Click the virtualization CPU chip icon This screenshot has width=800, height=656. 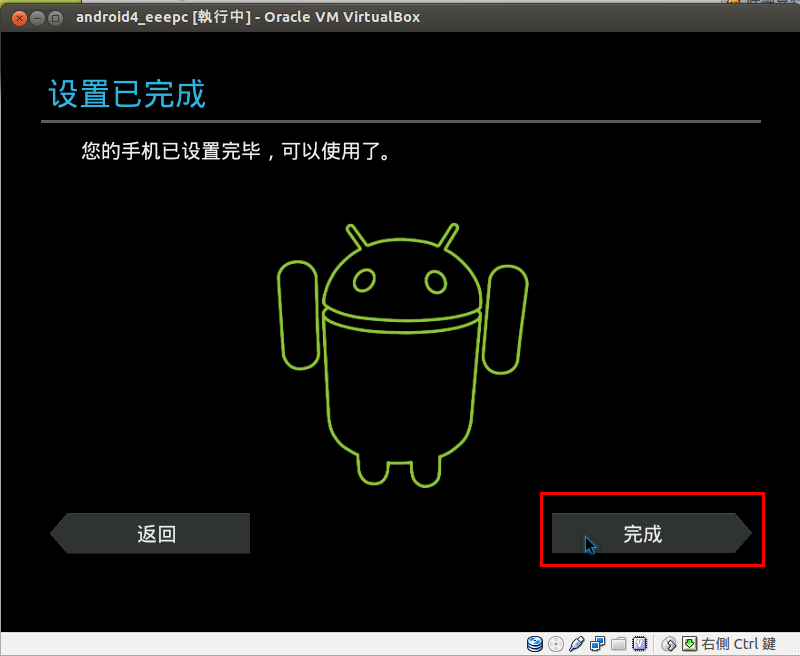click(x=639, y=644)
